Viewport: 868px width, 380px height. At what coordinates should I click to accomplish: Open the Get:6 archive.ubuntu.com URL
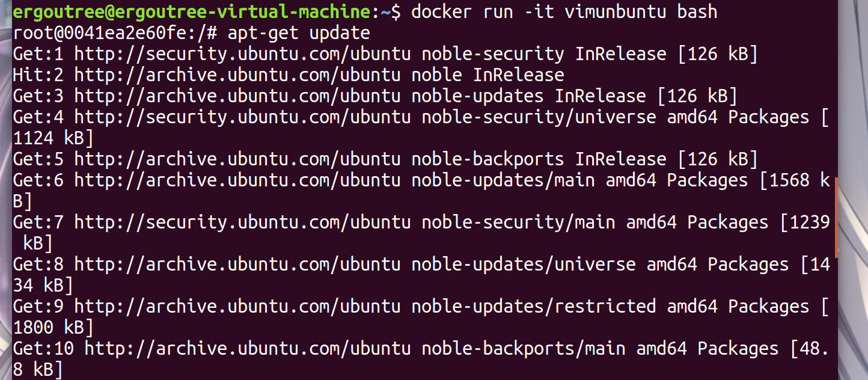point(237,180)
